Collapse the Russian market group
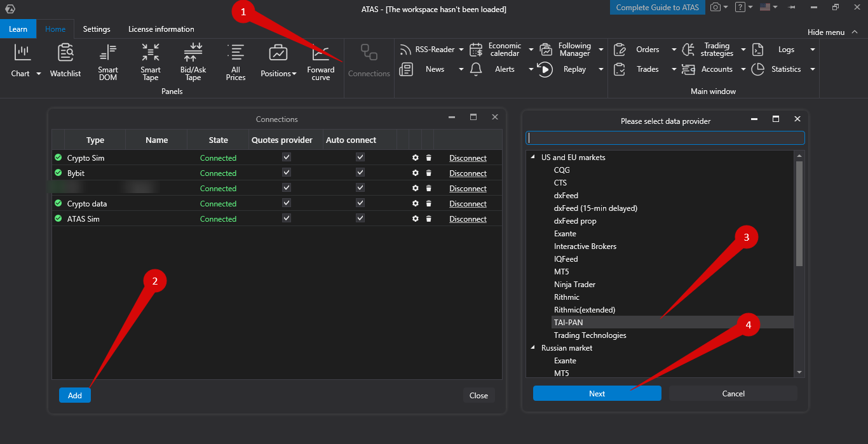This screenshot has height=444, width=868. tap(532, 348)
